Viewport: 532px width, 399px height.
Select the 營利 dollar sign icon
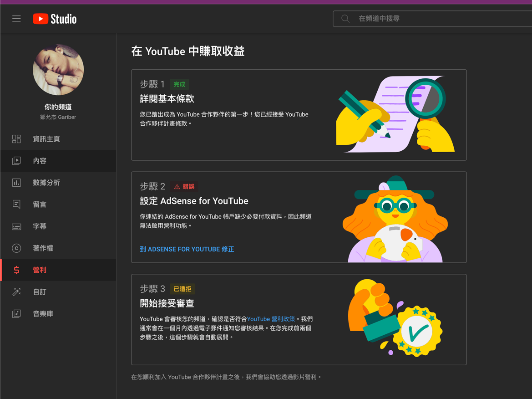pyautogui.click(x=16, y=270)
